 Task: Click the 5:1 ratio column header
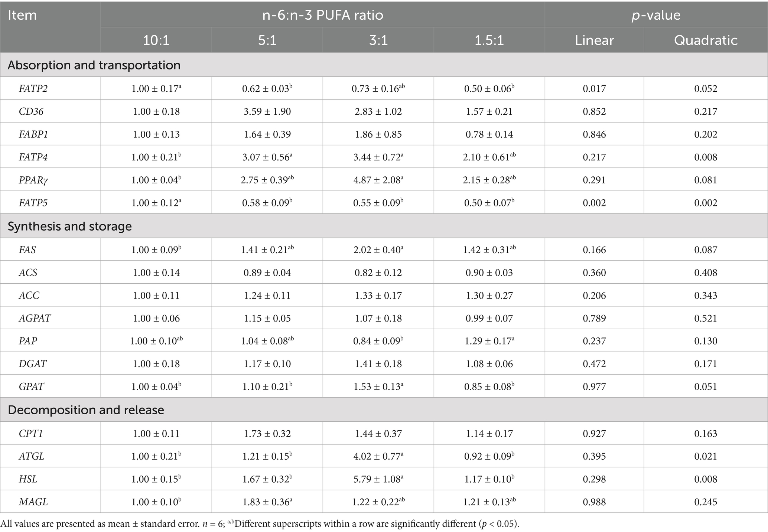[x=267, y=40]
